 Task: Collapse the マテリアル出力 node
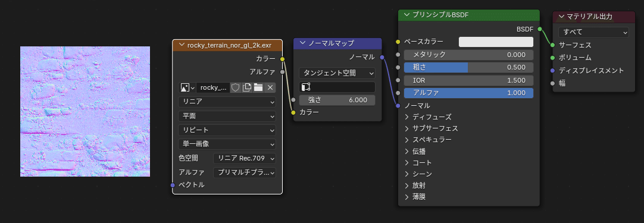pos(561,17)
